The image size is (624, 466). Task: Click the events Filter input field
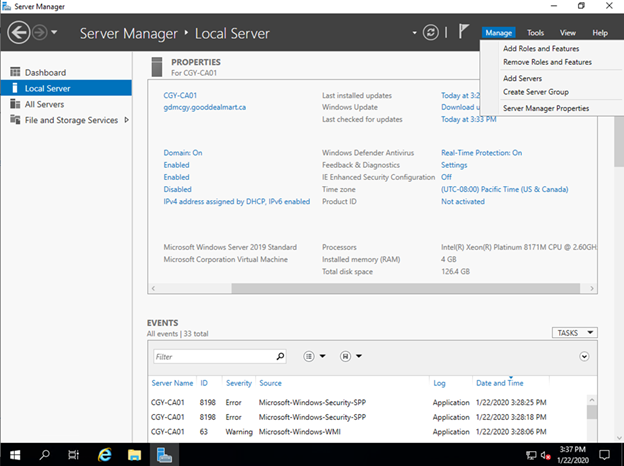point(214,357)
